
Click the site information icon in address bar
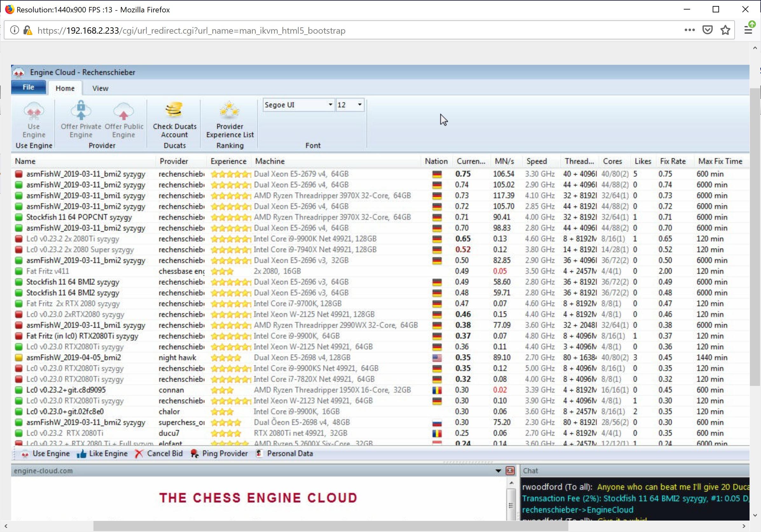15,30
